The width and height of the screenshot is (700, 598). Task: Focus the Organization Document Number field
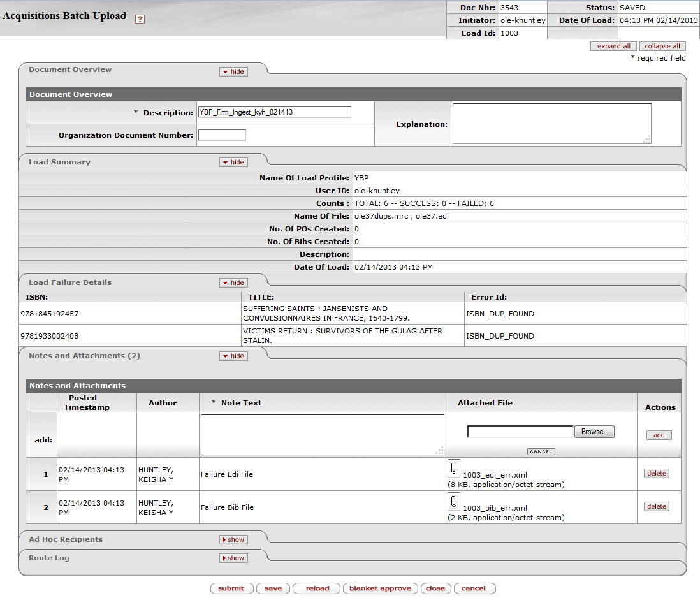pos(222,135)
